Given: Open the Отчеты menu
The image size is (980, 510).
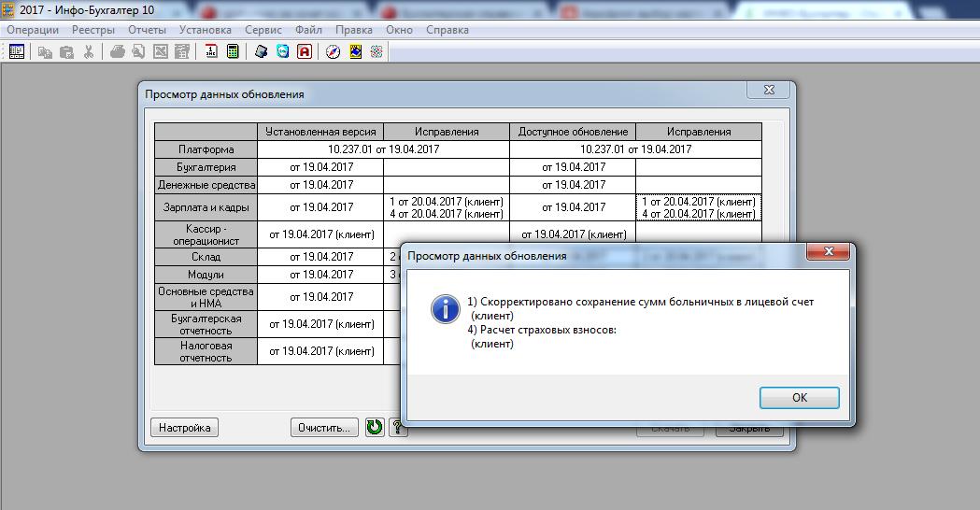Looking at the screenshot, I should click(147, 30).
